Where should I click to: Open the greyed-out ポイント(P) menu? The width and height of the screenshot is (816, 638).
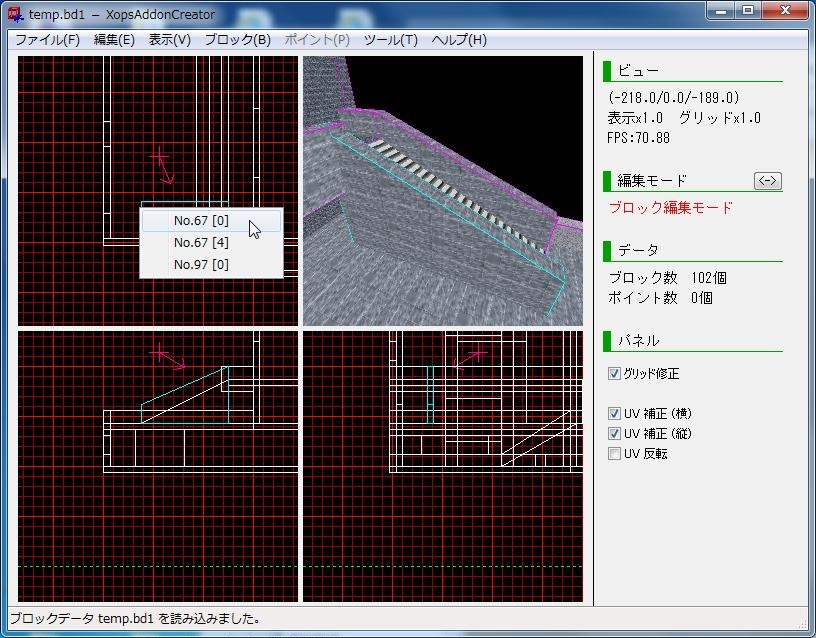coord(317,40)
